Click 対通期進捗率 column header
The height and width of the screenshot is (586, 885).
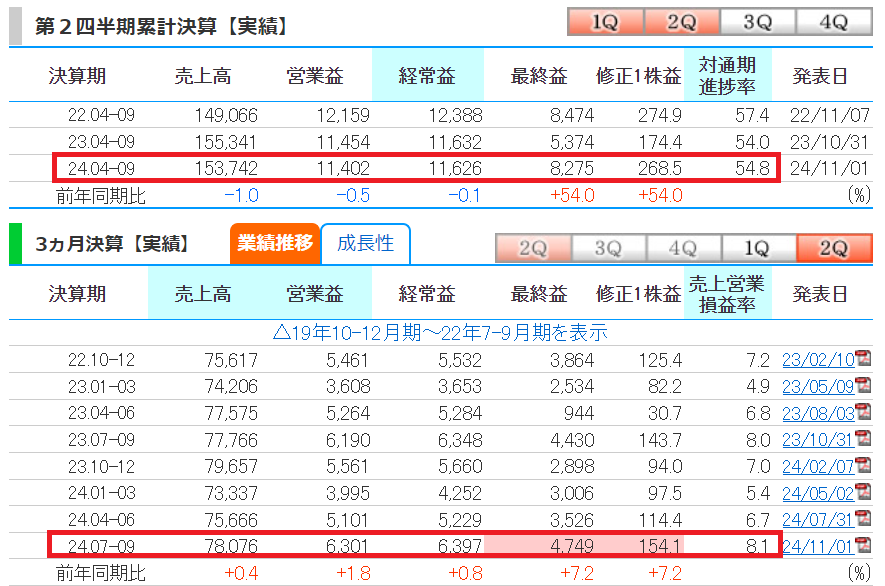(x=727, y=76)
